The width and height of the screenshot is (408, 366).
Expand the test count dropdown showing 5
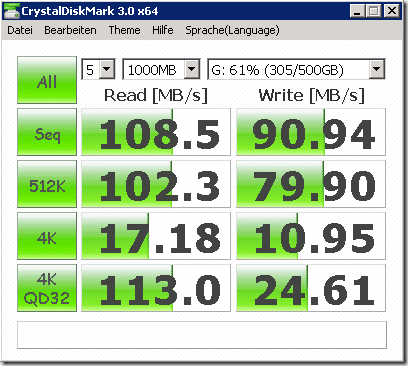click(107, 69)
